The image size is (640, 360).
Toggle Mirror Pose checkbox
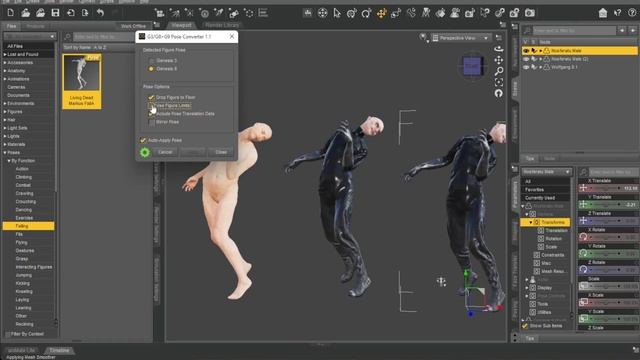tap(151, 122)
